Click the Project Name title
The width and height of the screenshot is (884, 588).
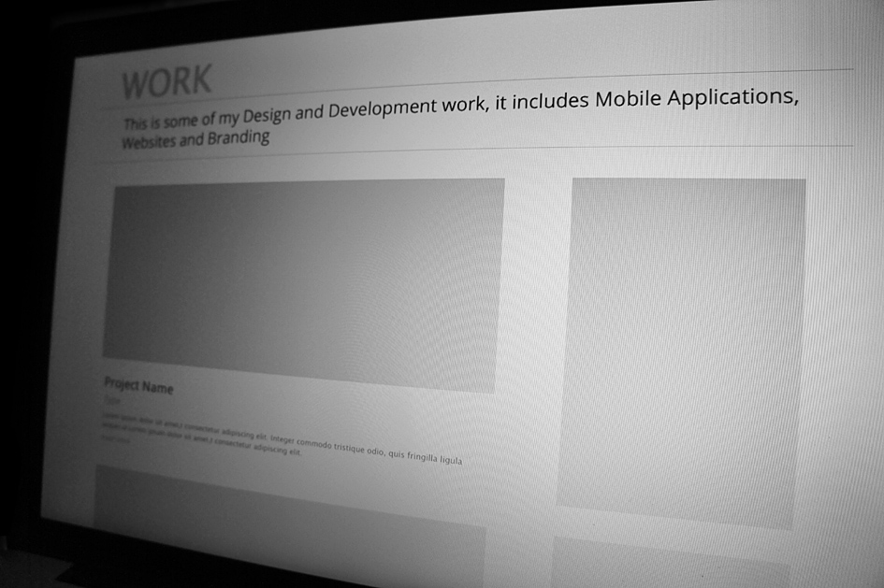tap(138, 386)
